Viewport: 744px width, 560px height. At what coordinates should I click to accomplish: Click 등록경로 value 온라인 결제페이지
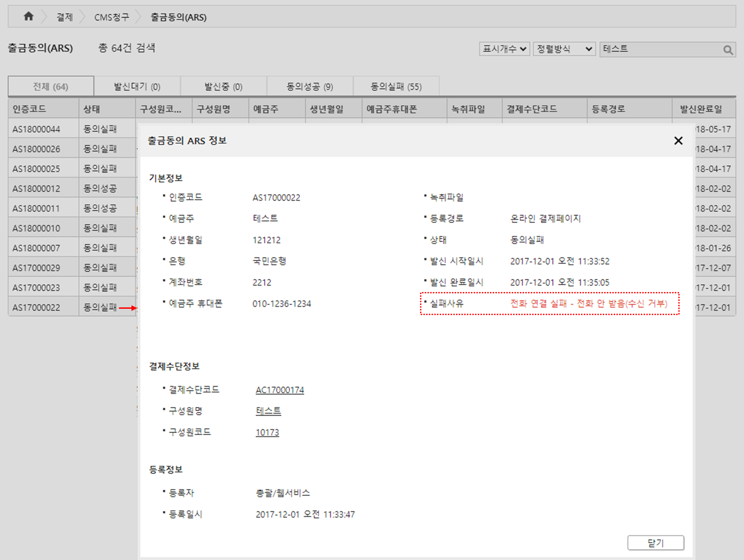pyautogui.click(x=546, y=219)
